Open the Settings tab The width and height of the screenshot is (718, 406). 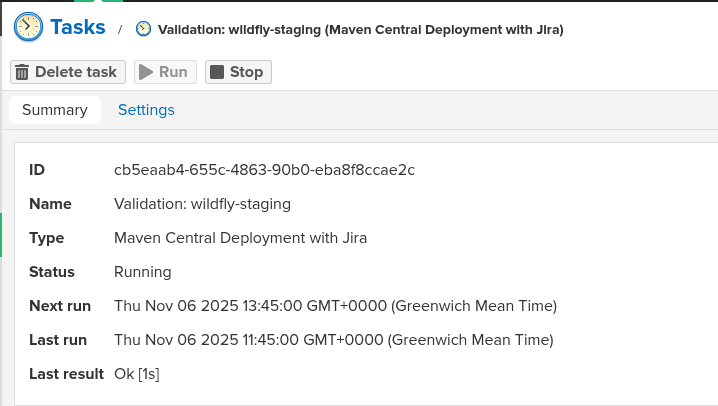click(x=146, y=110)
